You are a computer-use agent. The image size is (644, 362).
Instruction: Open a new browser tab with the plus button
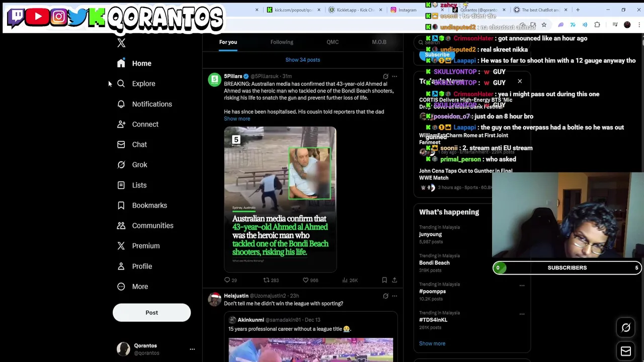point(578,10)
